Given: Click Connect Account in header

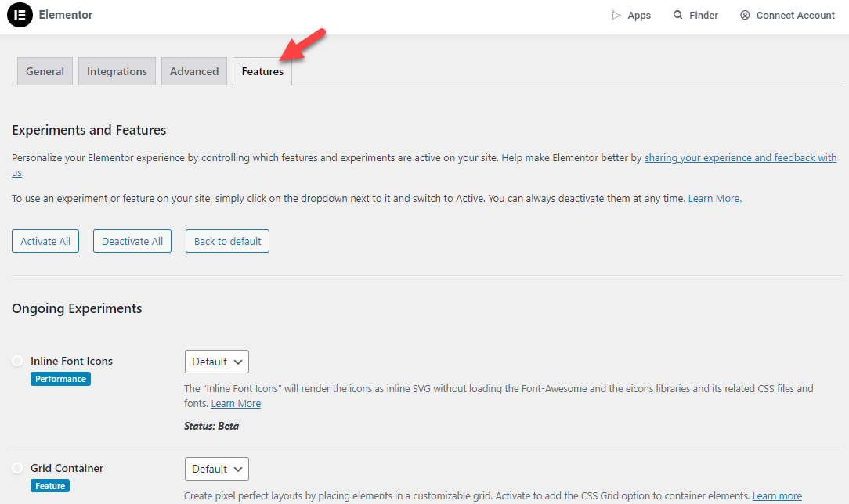Looking at the screenshot, I should click(787, 15).
